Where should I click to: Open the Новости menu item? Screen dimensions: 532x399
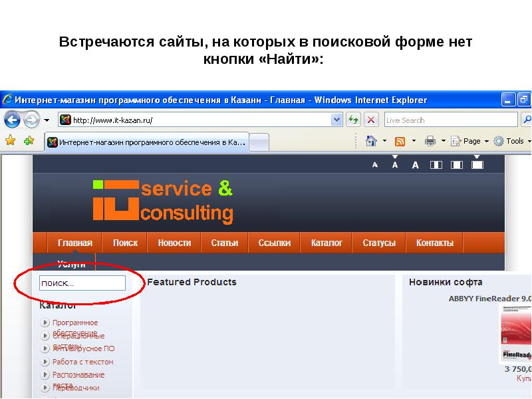174,243
